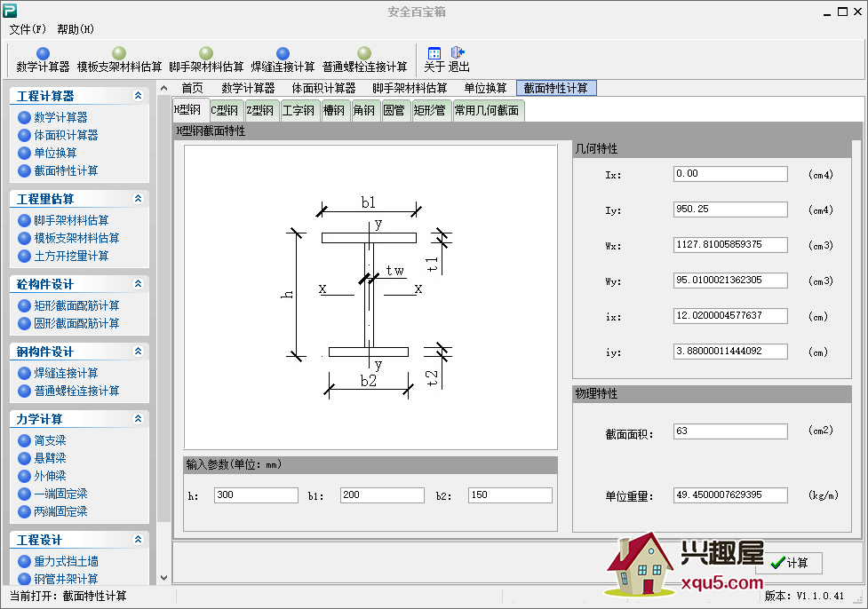Switch to the 首页 tab

pyautogui.click(x=192, y=88)
